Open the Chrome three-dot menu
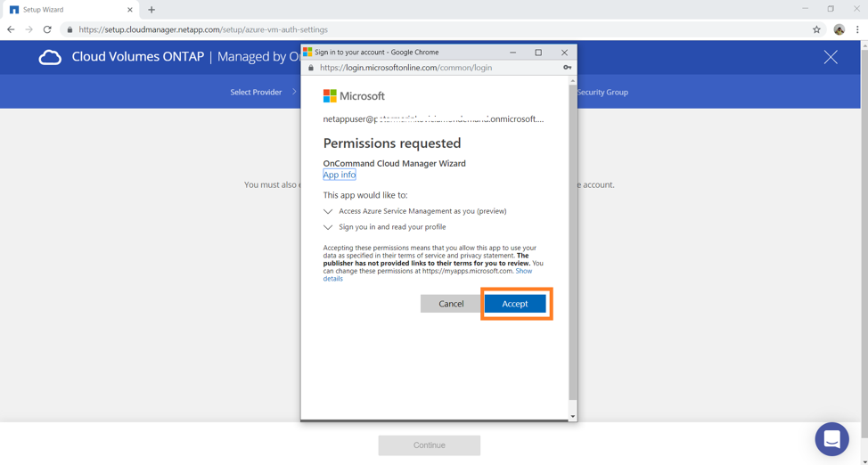868x465 pixels. pos(857,30)
